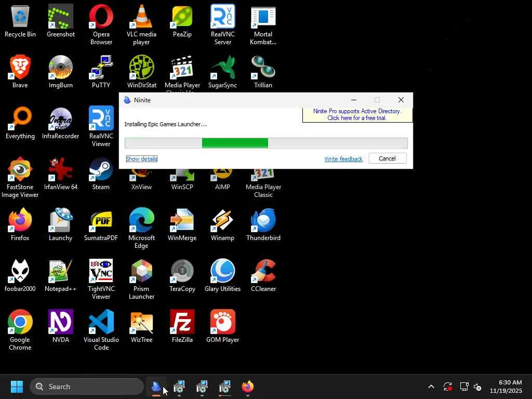The width and height of the screenshot is (532, 399).
Task: Open Firefox from the taskbar
Action: [248, 387]
